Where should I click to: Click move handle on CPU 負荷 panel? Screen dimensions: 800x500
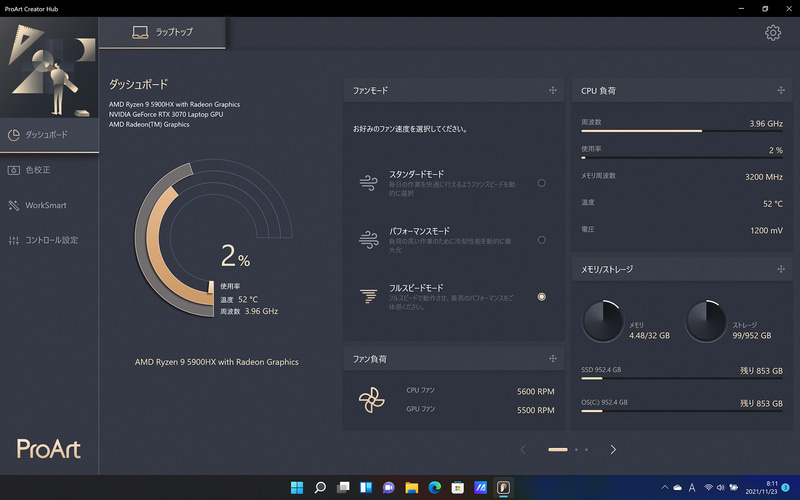[x=781, y=90]
